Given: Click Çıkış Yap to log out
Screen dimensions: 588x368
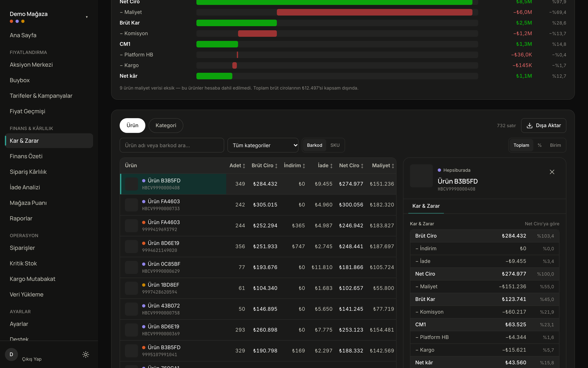Looking at the screenshot, I should coord(32,359).
